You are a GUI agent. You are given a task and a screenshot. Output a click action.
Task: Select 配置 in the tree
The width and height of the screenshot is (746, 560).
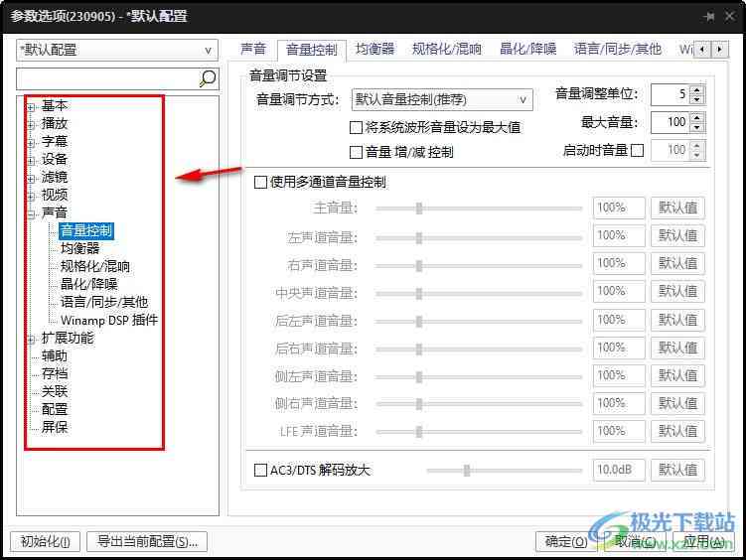pos(55,409)
